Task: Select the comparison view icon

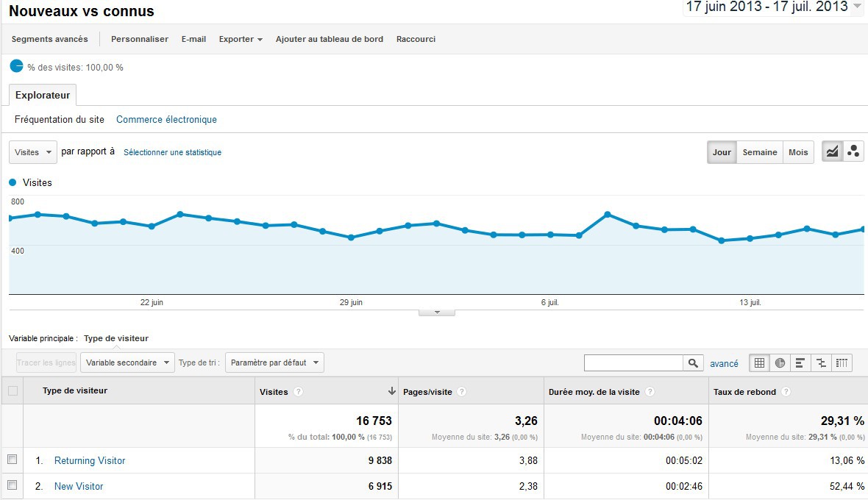Action: (821, 362)
